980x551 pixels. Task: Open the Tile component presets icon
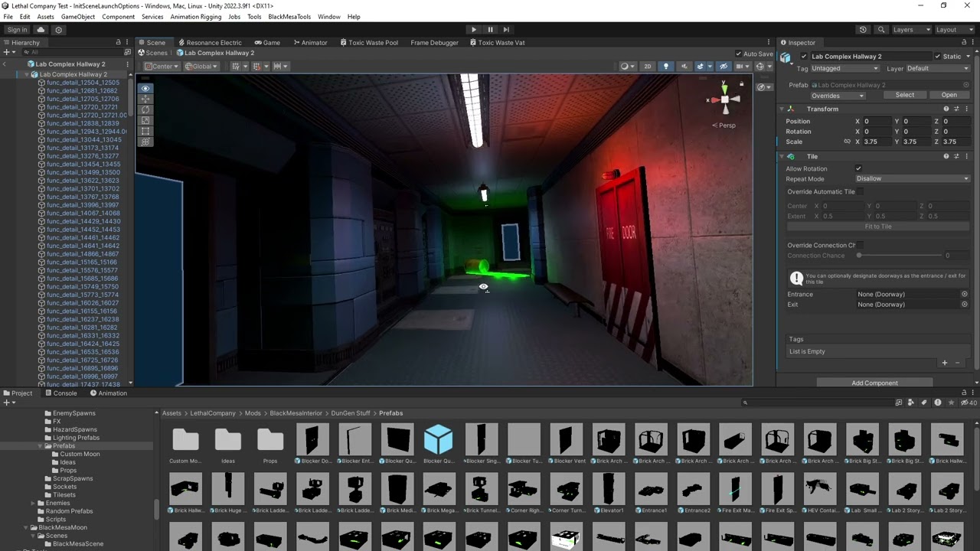[956, 157]
